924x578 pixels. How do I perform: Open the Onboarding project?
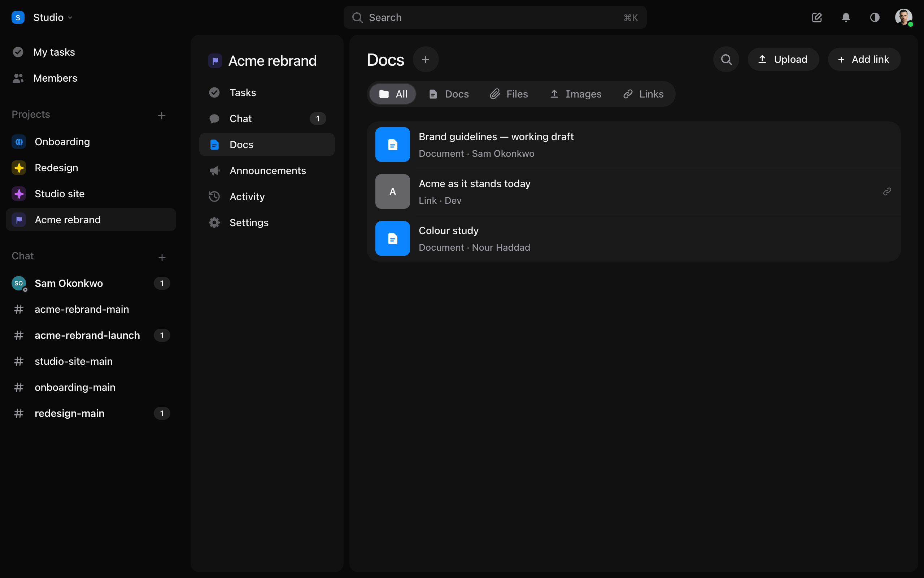click(91, 142)
